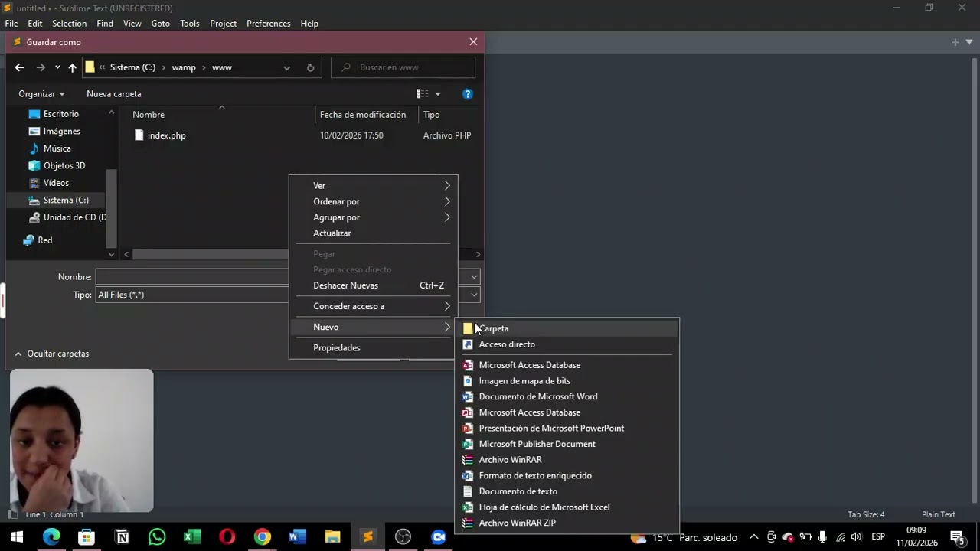The width and height of the screenshot is (980, 551).
Task: Select Imágenes in the navigation pane
Action: point(62,132)
